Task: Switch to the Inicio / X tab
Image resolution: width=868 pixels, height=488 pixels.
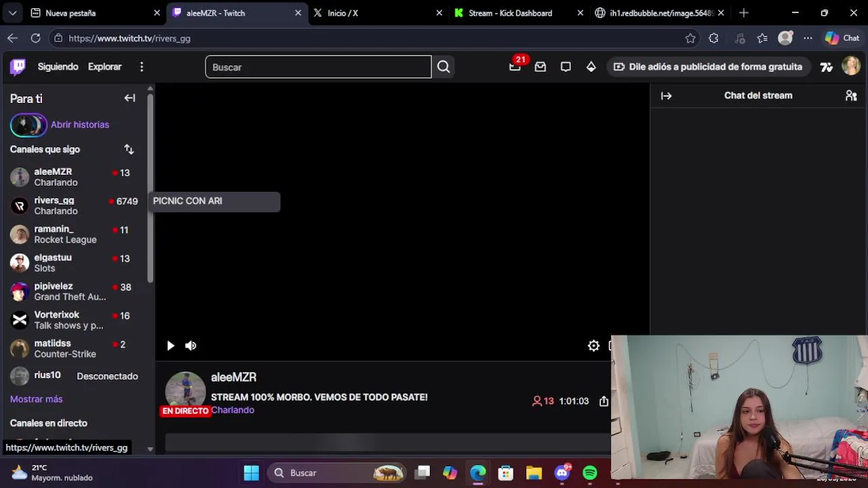Action: 376,13
